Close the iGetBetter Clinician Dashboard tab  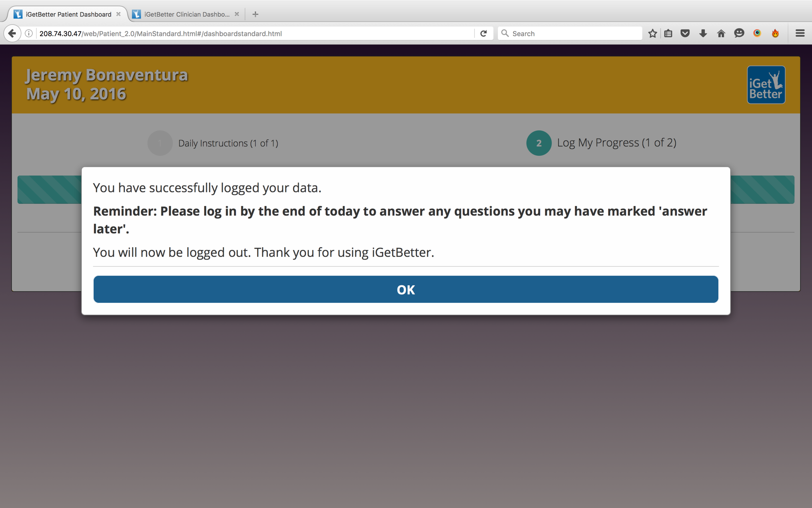click(237, 14)
